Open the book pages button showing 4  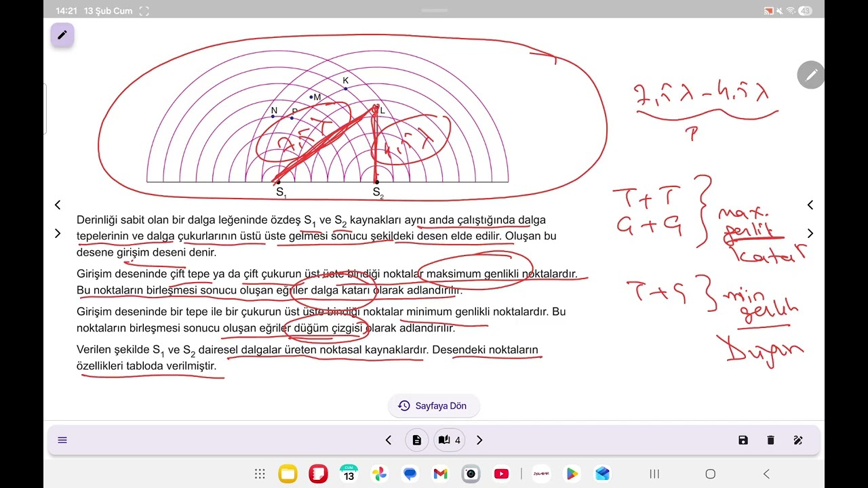[450, 440]
